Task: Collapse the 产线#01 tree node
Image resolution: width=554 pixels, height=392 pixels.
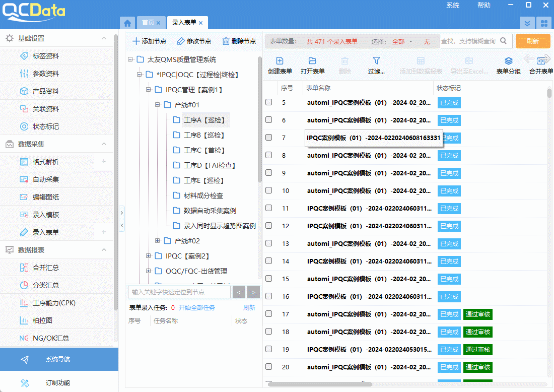Action: click(x=158, y=105)
